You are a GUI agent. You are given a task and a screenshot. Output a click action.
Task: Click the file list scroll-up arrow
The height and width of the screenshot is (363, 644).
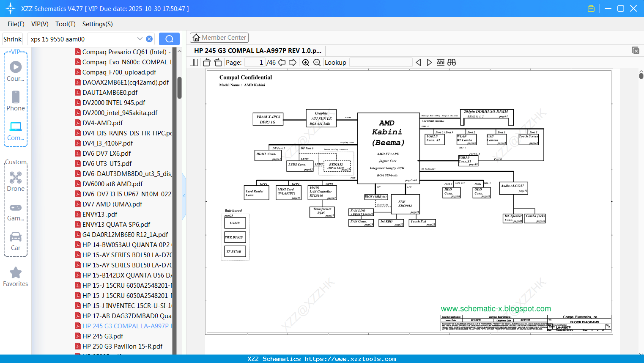pyautogui.click(x=179, y=51)
